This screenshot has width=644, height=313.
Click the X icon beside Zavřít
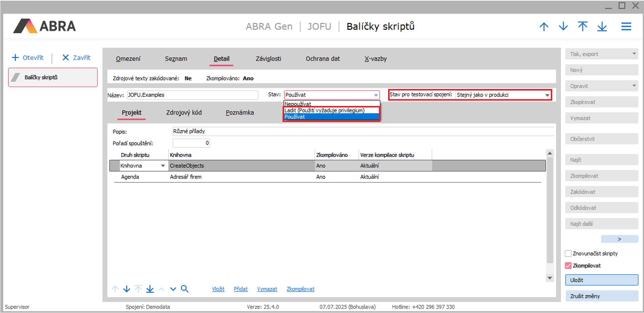tap(65, 58)
